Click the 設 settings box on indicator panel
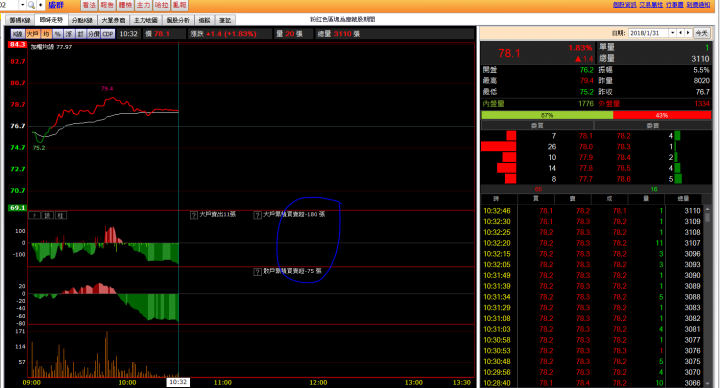The width and height of the screenshot is (720, 388). pyautogui.click(x=48, y=215)
